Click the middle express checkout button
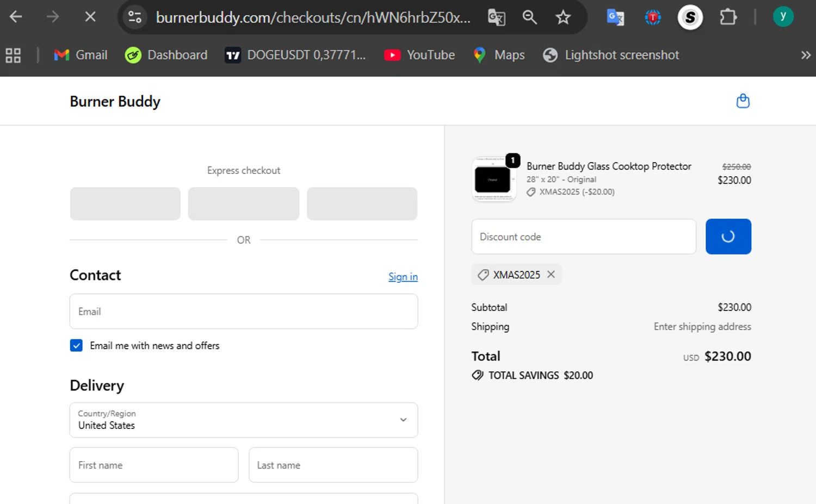816x504 pixels. (244, 204)
